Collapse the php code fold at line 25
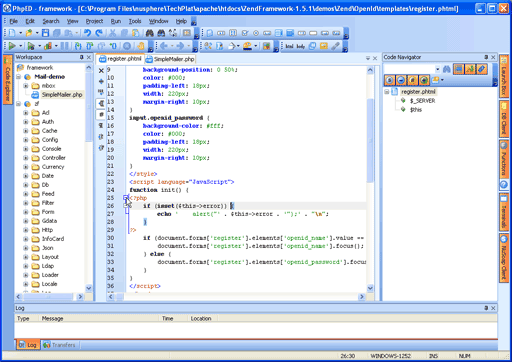 point(125,198)
